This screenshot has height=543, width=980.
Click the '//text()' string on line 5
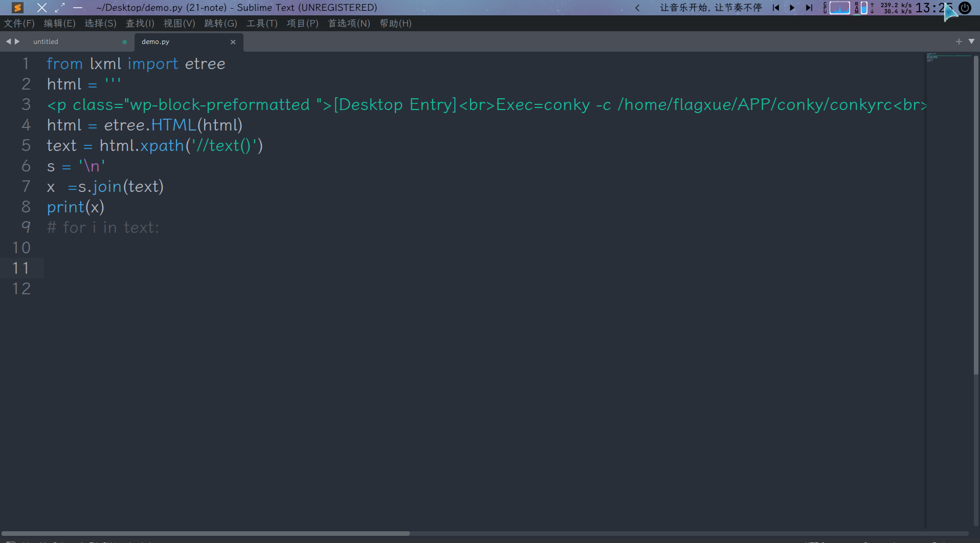tap(224, 145)
